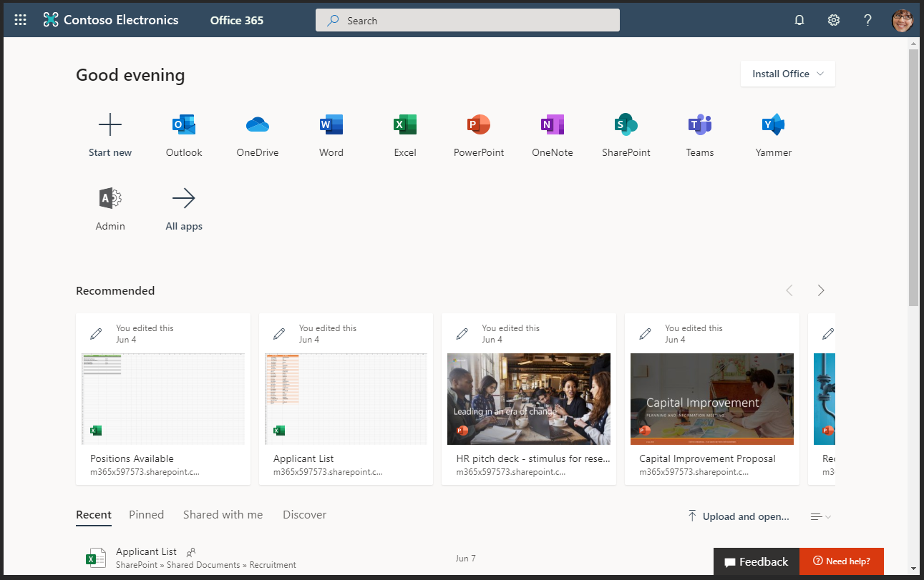Click the All apps arrow
Screen dimensions: 924x580
click(x=184, y=198)
